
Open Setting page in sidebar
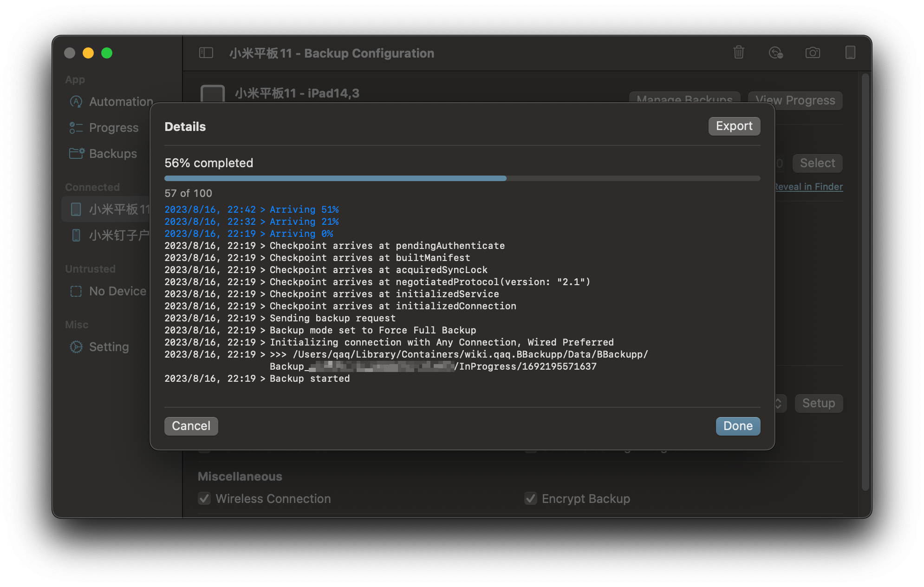109,347
